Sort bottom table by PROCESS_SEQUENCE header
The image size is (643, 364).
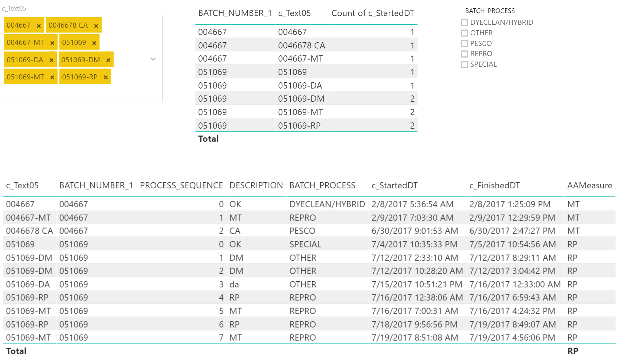[x=181, y=185]
